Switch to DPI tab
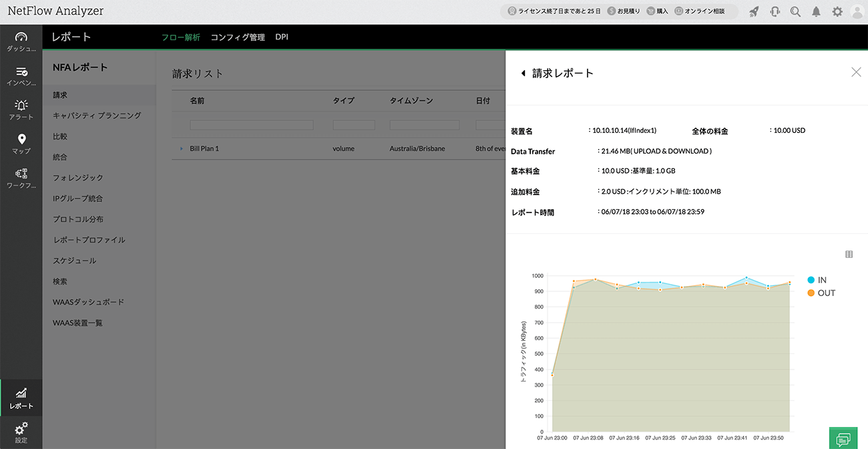Viewport: 868px width, 449px height. coord(282,37)
